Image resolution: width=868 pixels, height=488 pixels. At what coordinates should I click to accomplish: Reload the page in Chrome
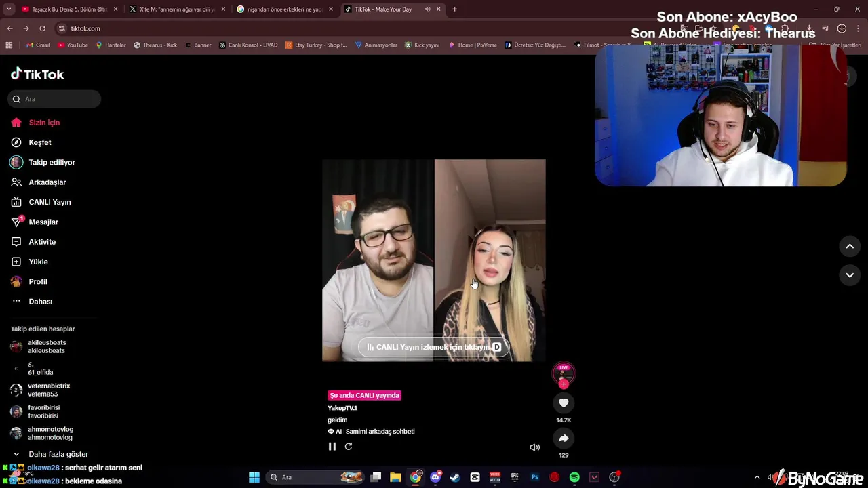coord(42,28)
